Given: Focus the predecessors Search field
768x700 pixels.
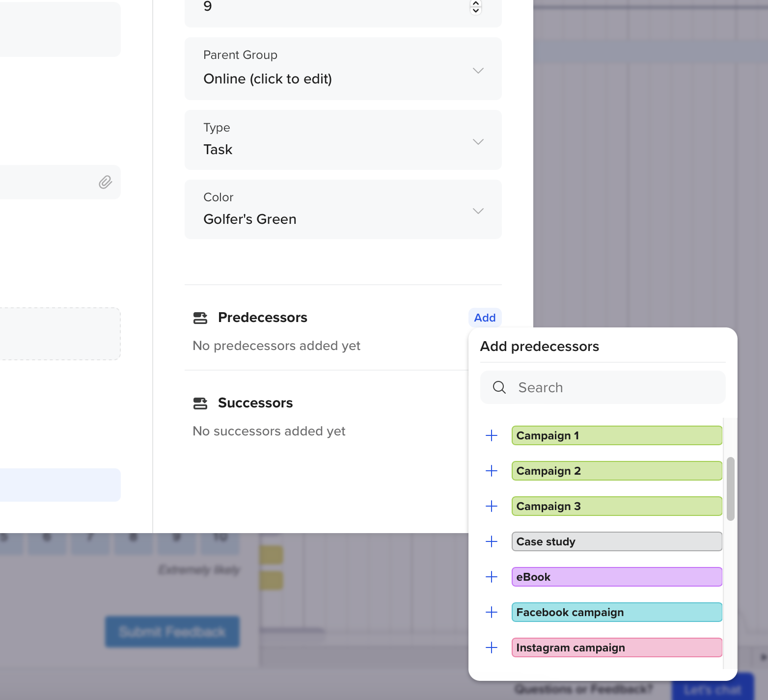Looking at the screenshot, I should [x=609, y=387].
